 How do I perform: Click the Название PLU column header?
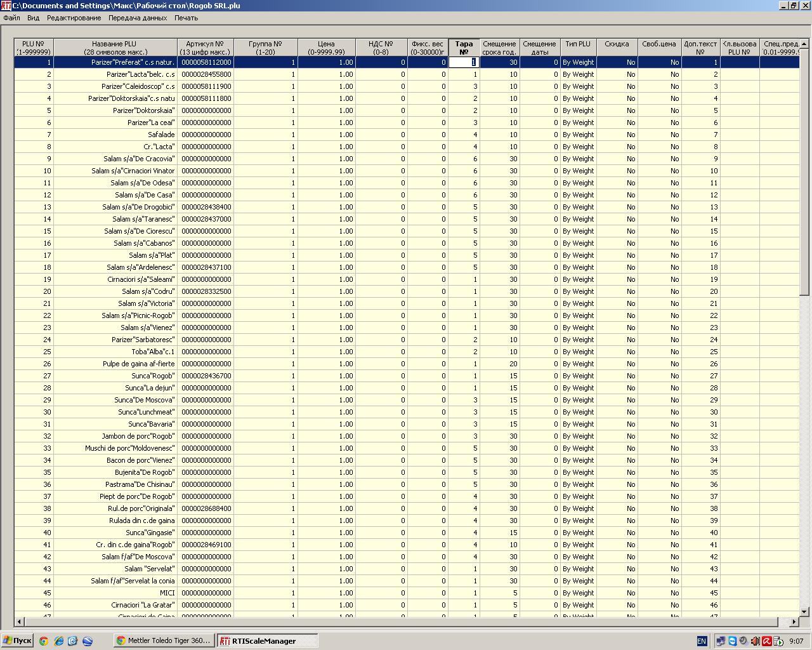[x=115, y=48]
